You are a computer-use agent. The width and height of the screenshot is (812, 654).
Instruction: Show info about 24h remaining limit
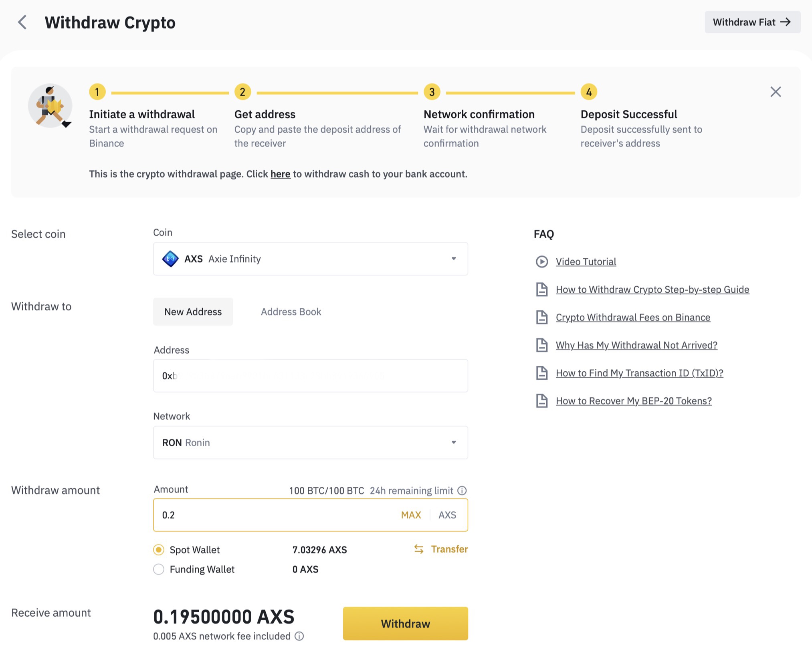[x=462, y=490]
